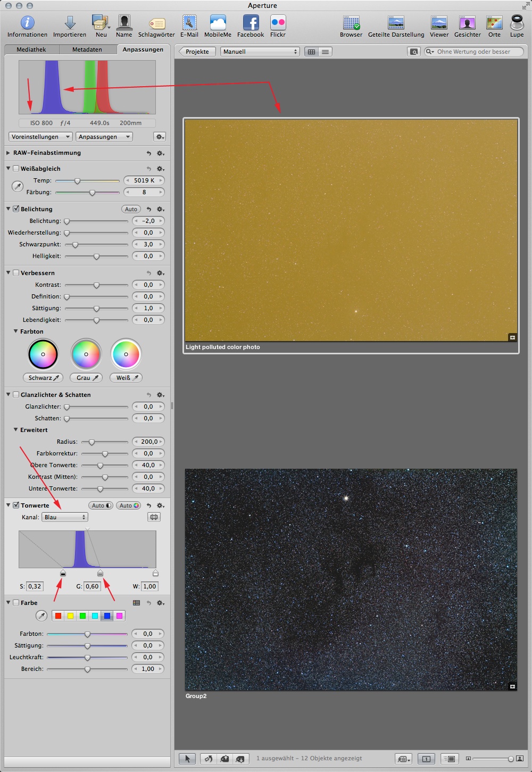Select grid view in browser toolbar
Image resolution: width=532 pixels, height=772 pixels.
tap(311, 52)
